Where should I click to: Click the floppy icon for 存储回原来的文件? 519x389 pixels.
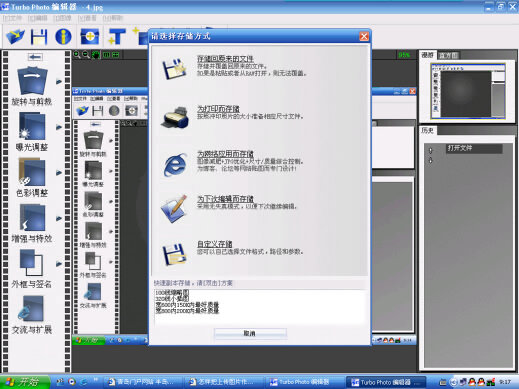coord(174,69)
